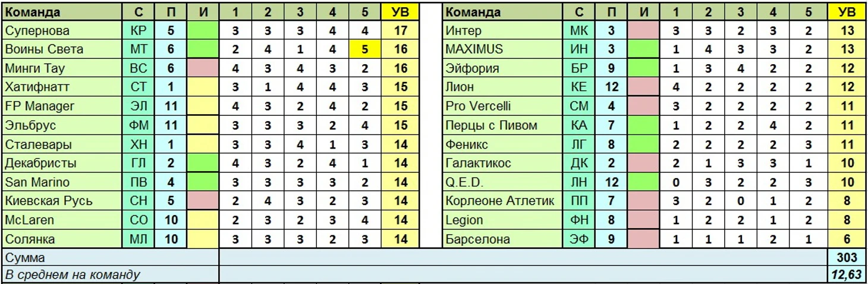Click the pink И cell for Минги Тау
868x284 pixels.
point(203,68)
